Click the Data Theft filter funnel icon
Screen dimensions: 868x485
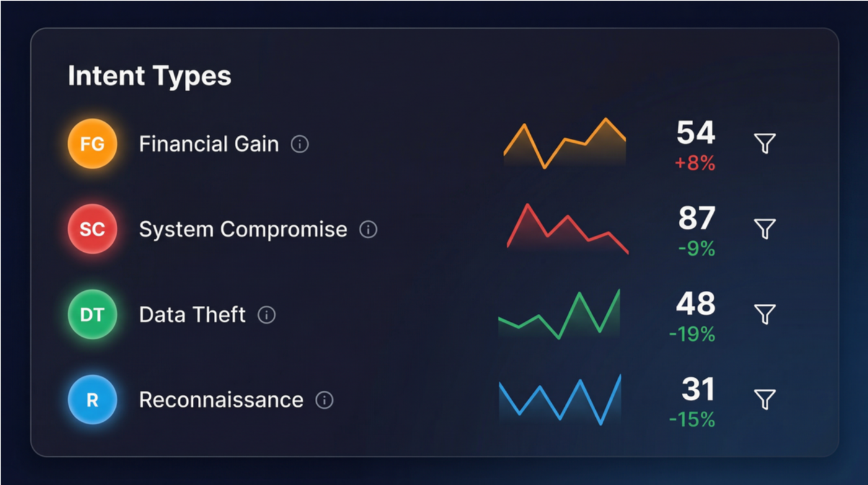[x=766, y=313]
